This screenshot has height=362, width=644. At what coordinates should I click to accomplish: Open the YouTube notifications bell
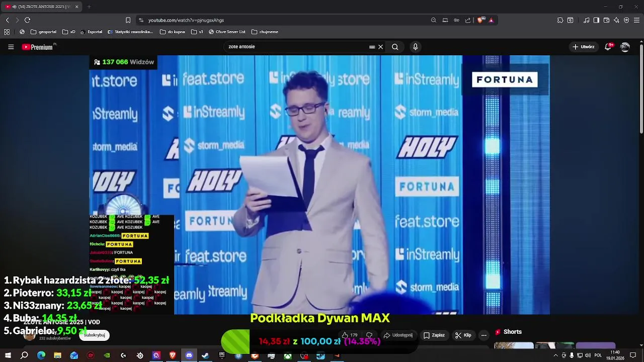click(608, 47)
